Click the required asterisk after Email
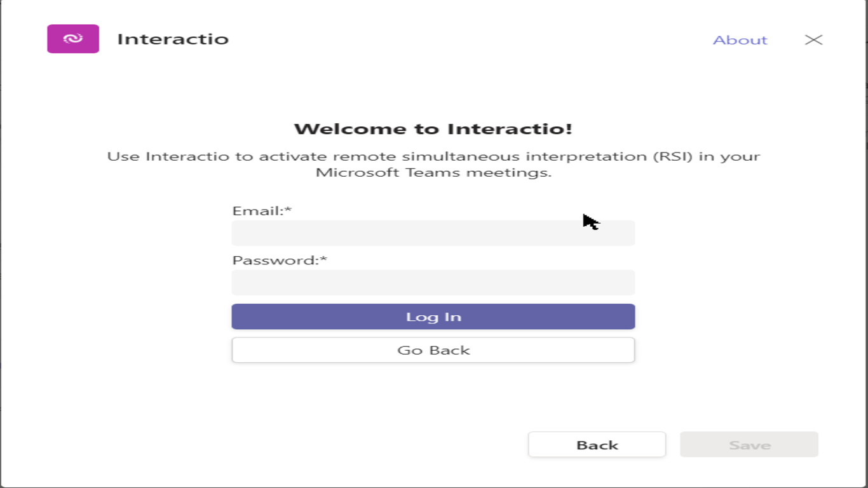Screen dimensions: 868x488 pyautogui.click(x=288, y=210)
